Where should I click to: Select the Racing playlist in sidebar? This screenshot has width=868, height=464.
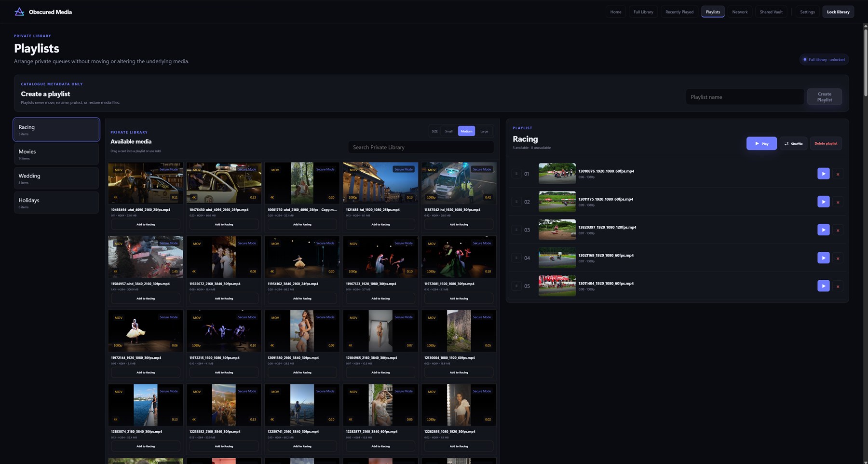pyautogui.click(x=56, y=130)
